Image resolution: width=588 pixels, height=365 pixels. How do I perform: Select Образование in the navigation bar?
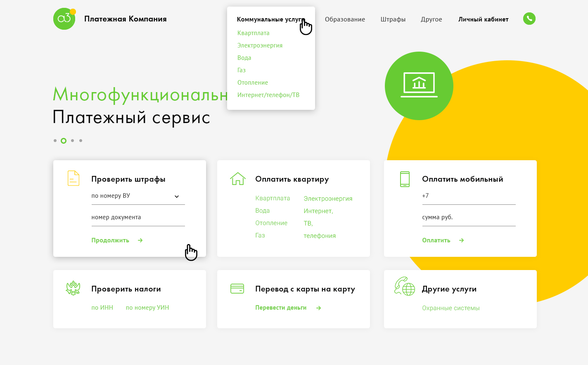pos(345,19)
